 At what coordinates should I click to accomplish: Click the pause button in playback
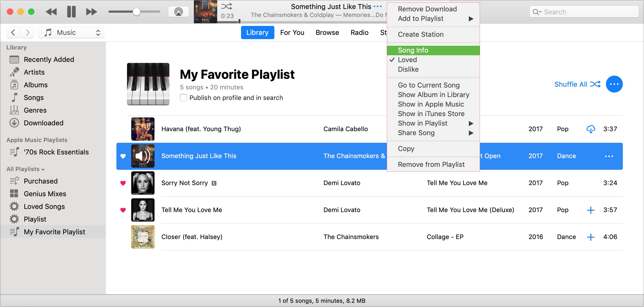[71, 11]
